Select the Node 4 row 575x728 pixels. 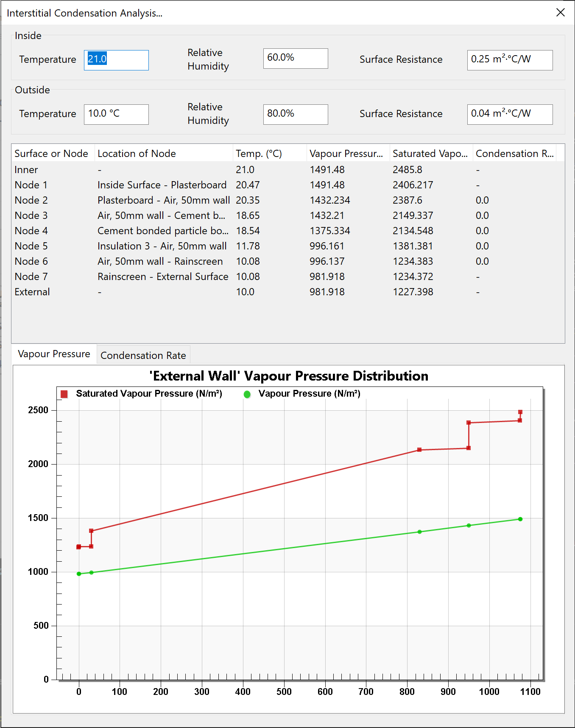[x=288, y=231]
